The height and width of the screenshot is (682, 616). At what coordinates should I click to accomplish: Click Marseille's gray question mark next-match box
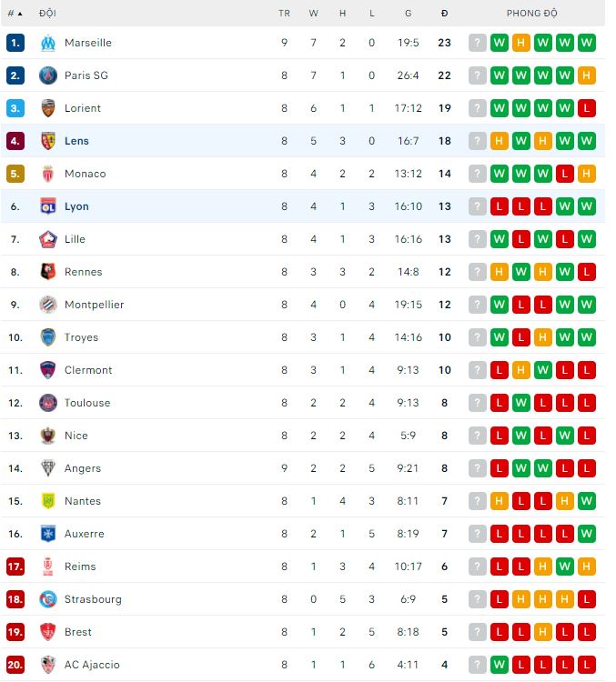point(478,43)
